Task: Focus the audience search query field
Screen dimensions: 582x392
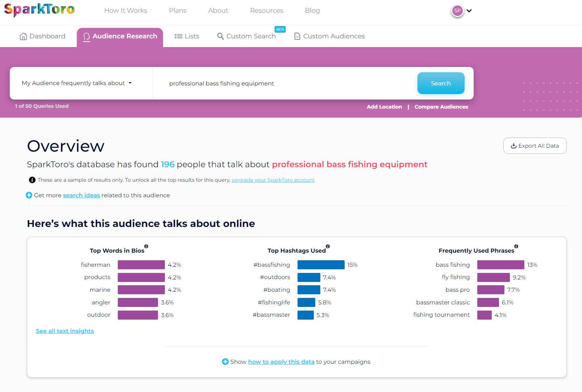Action: [x=285, y=83]
